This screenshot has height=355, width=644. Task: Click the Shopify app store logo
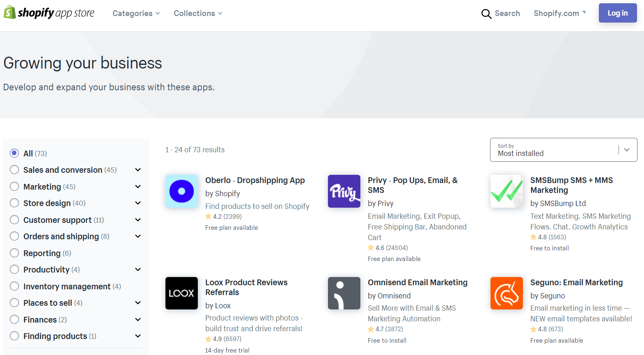pos(49,13)
